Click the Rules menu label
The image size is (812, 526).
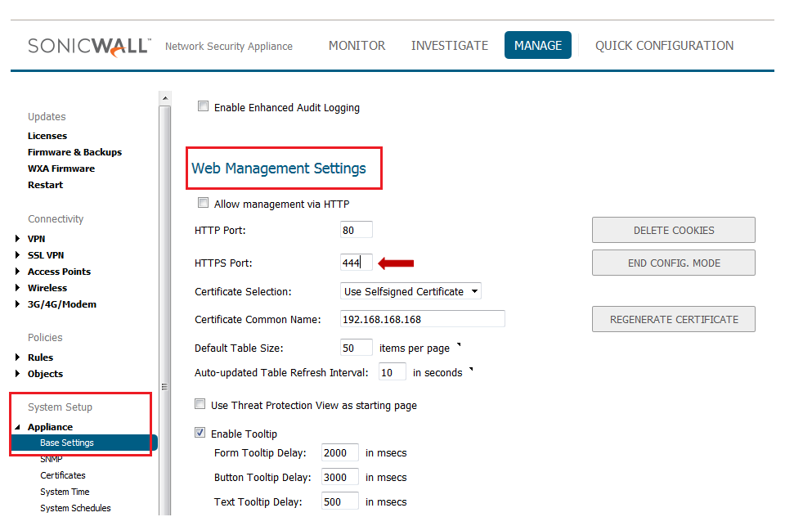tap(40, 357)
